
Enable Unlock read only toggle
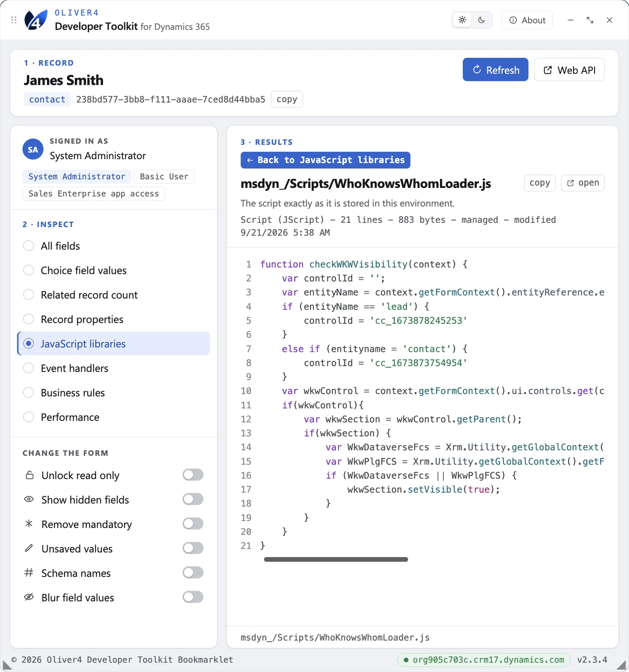(193, 475)
